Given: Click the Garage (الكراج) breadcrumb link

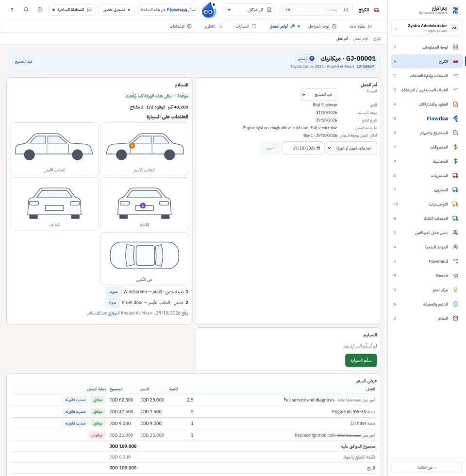Looking at the screenshot, I should tap(377, 38).
